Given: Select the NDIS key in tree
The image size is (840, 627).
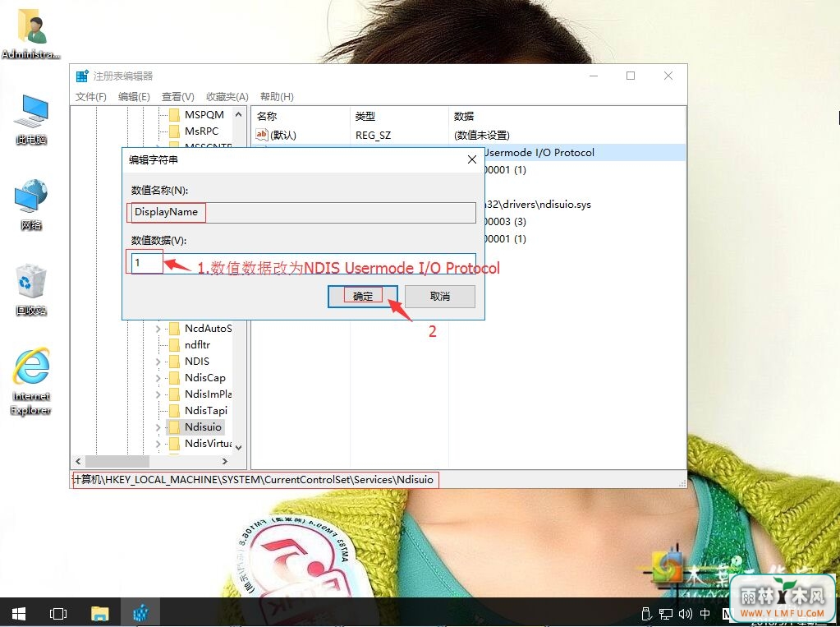Looking at the screenshot, I should pyautogui.click(x=196, y=362).
